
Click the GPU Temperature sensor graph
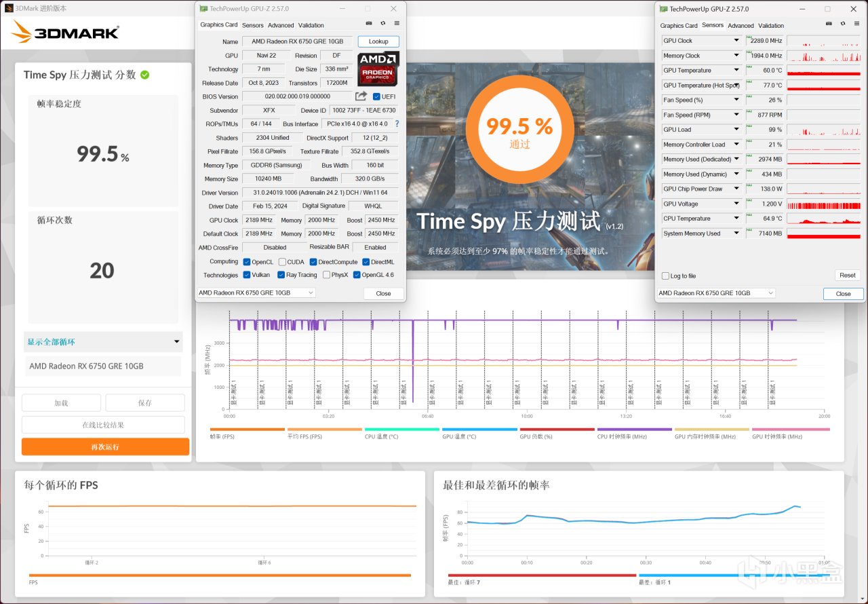[x=823, y=71]
